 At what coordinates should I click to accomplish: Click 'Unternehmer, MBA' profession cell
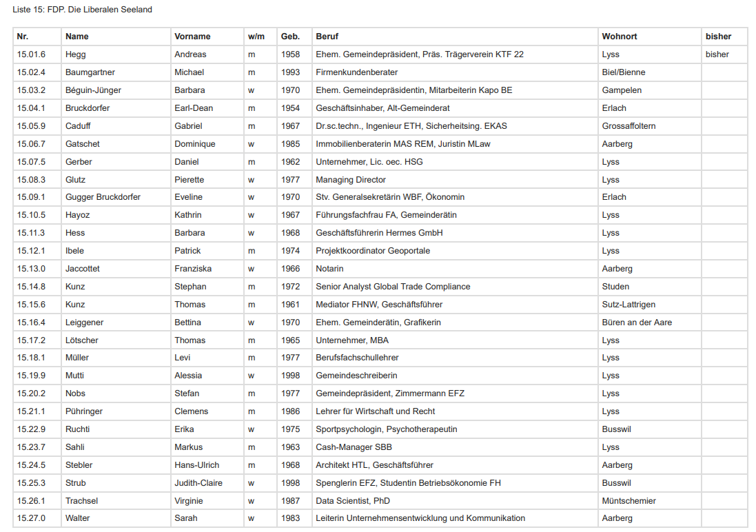tap(352, 340)
